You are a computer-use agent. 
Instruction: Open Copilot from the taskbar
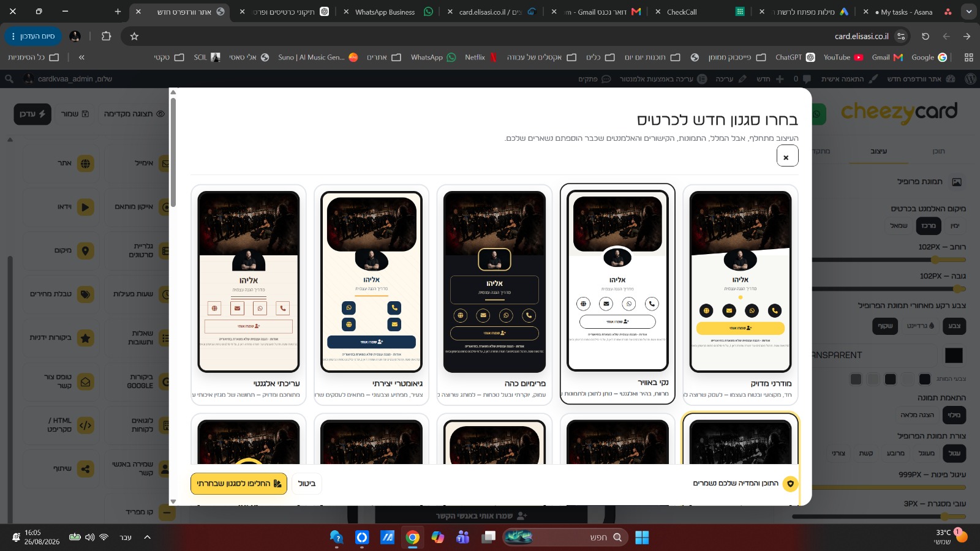[x=437, y=538]
